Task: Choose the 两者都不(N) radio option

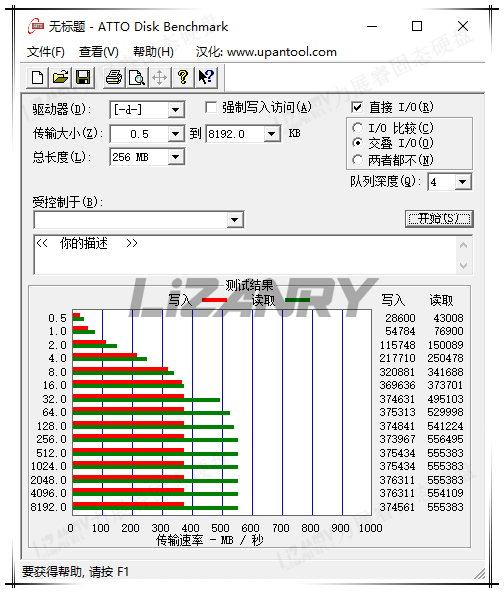Action: click(357, 160)
